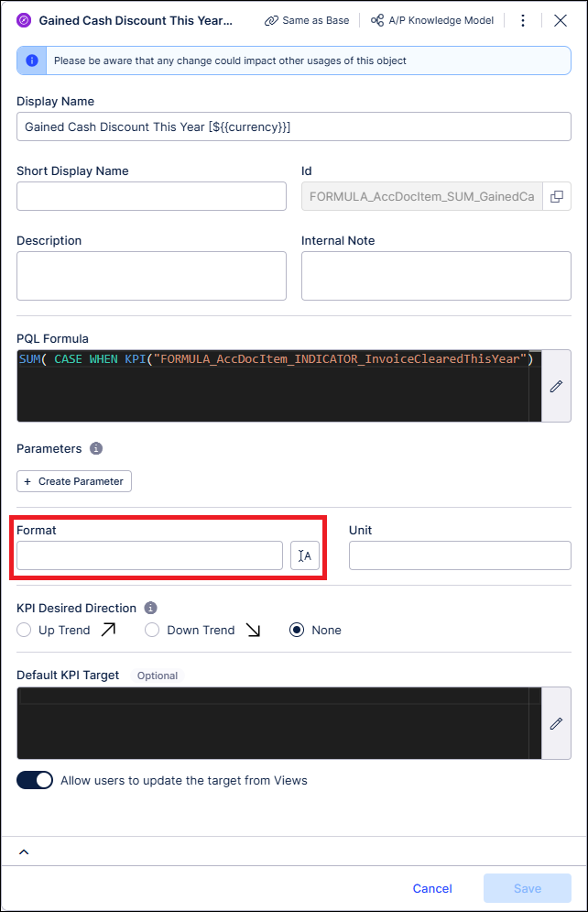Click the Save button
588x912 pixels.
tap(528, 888)
